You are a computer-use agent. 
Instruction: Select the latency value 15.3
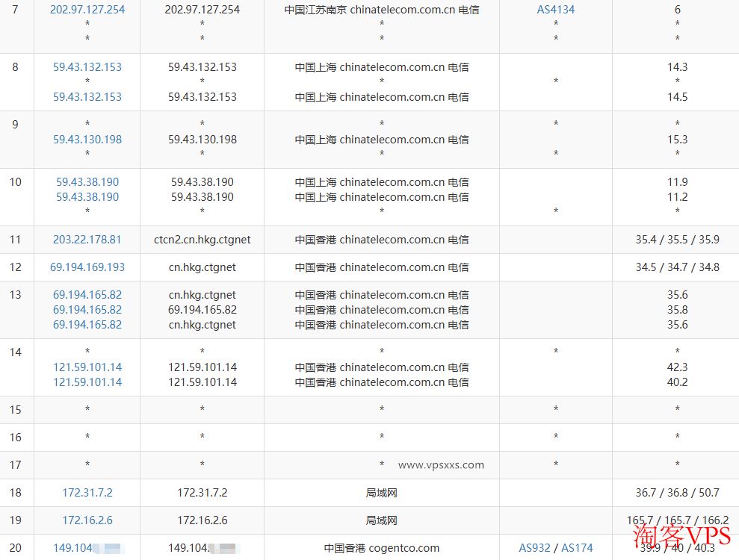pos(677,140)
